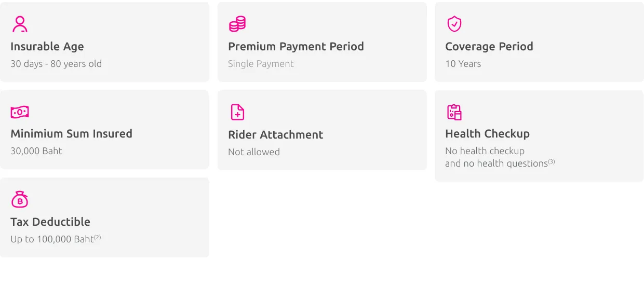
Task: Click the '30 days - 80 years old' text
Action: click(x=56, y=64)
